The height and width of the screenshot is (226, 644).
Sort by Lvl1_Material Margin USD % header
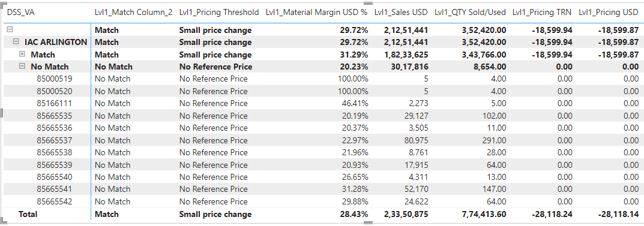[317, 13]
